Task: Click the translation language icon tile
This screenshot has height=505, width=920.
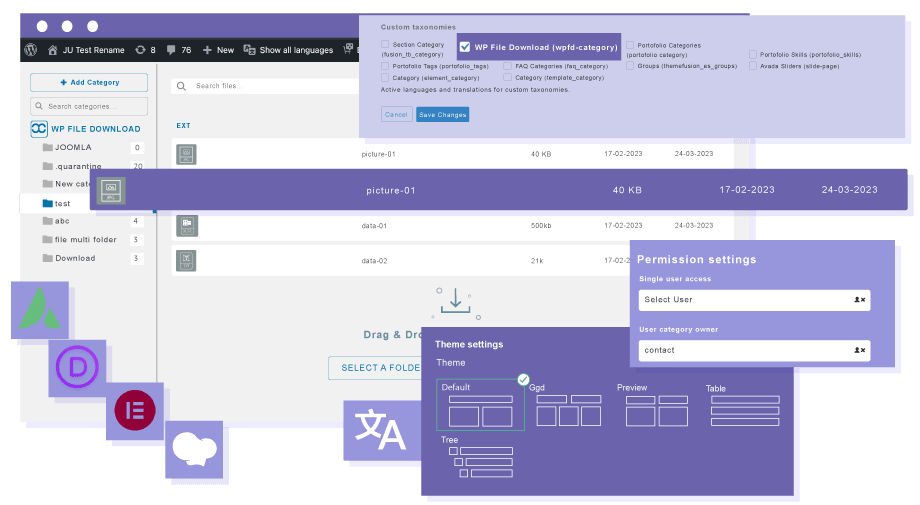Action: [381, 432]
